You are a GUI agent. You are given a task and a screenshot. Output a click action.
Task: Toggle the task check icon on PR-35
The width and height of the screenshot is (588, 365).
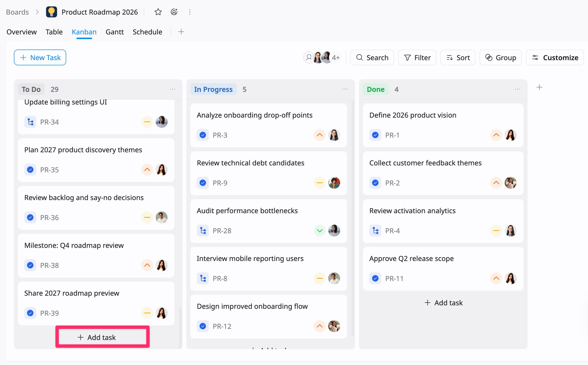coord(30,170)
